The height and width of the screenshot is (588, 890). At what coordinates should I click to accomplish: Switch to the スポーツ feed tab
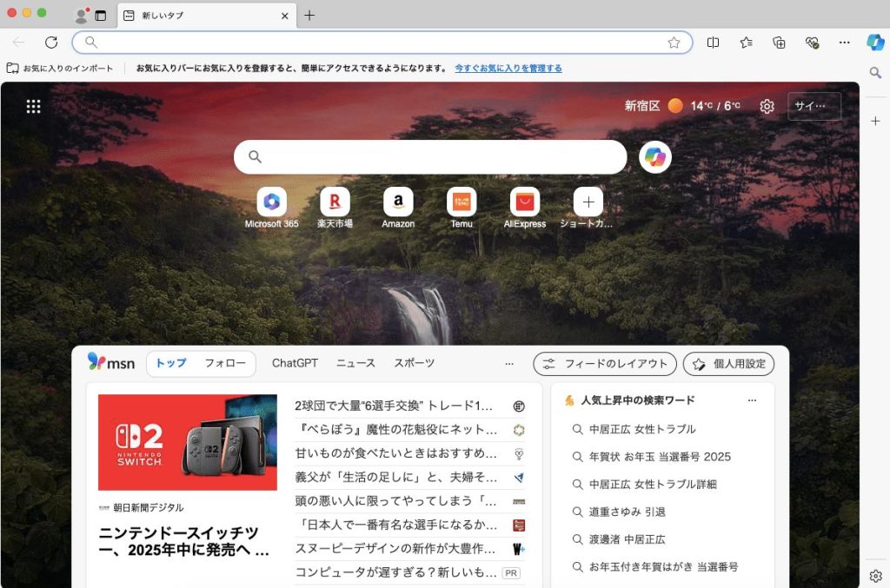[414, 362]
